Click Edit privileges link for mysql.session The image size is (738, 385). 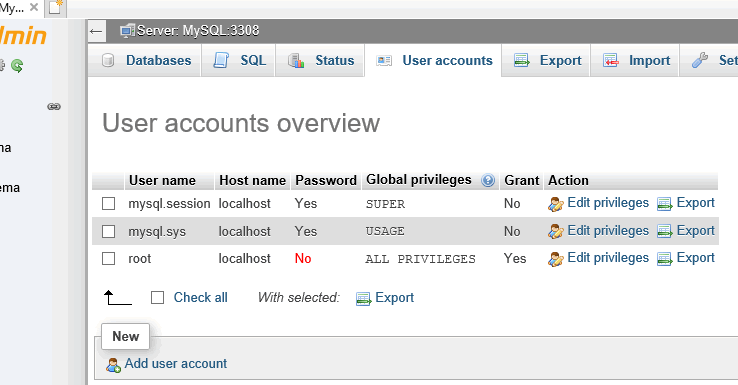click(x=608, y=203)
